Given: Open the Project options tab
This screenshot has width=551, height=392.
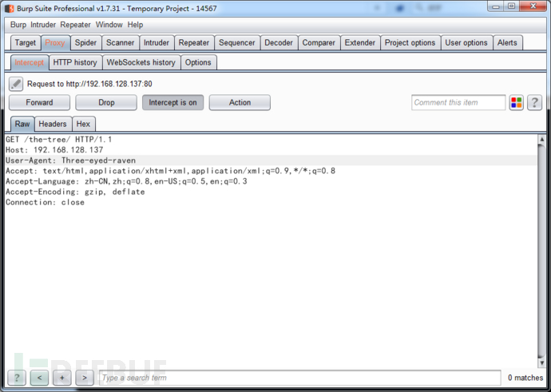Looking at the screenshot, I should [x=410, y=43].
